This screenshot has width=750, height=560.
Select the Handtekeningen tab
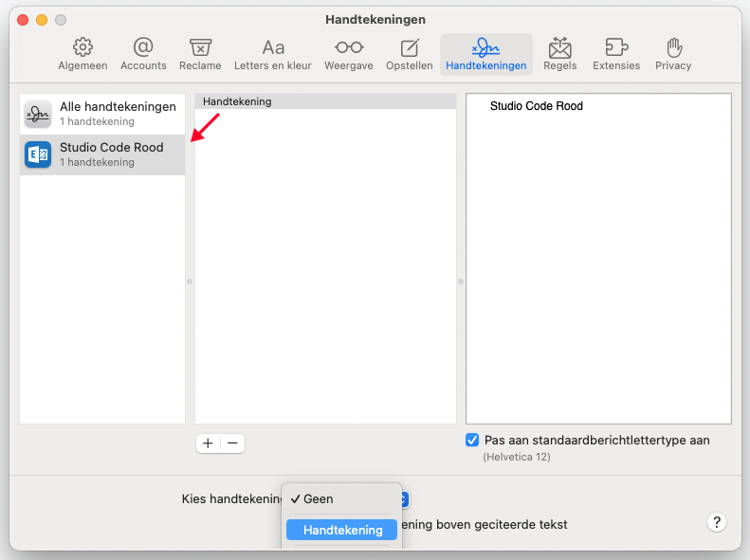click(485, 55)
